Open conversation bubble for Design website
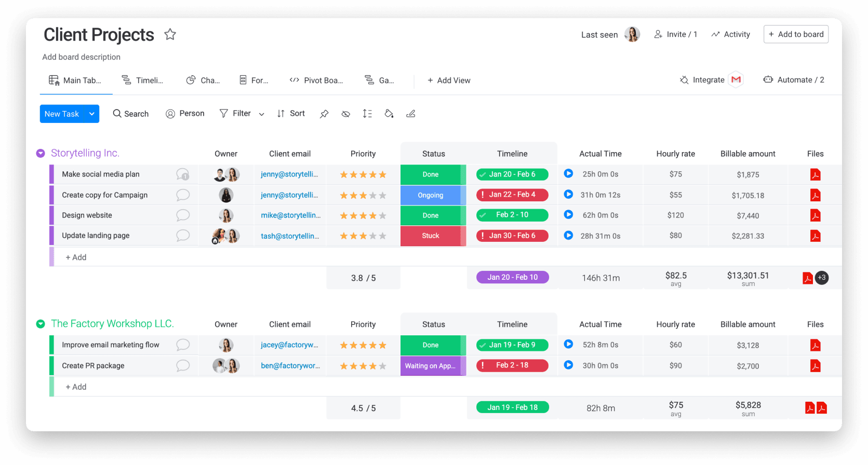 [183, 215]
